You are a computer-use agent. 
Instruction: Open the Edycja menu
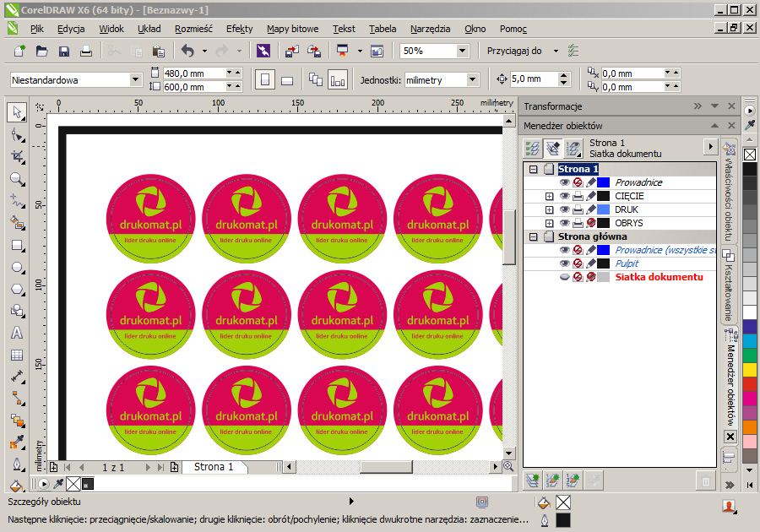pos(71,29)
